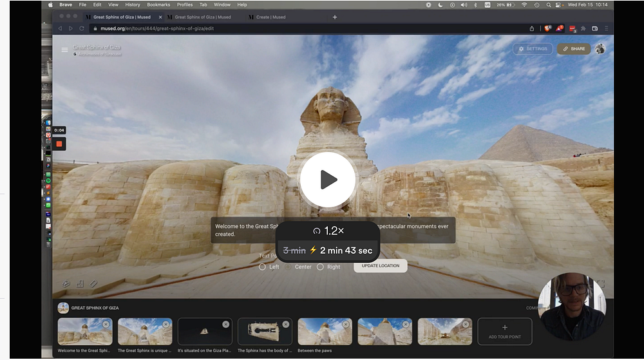The image size is (644, 360).
Task: Click the battery status indicator
Action: pos(506,5)
